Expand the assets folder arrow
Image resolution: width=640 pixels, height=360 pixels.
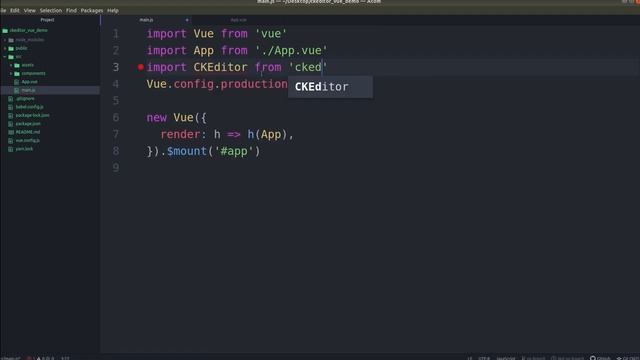(x=11, y=65)
